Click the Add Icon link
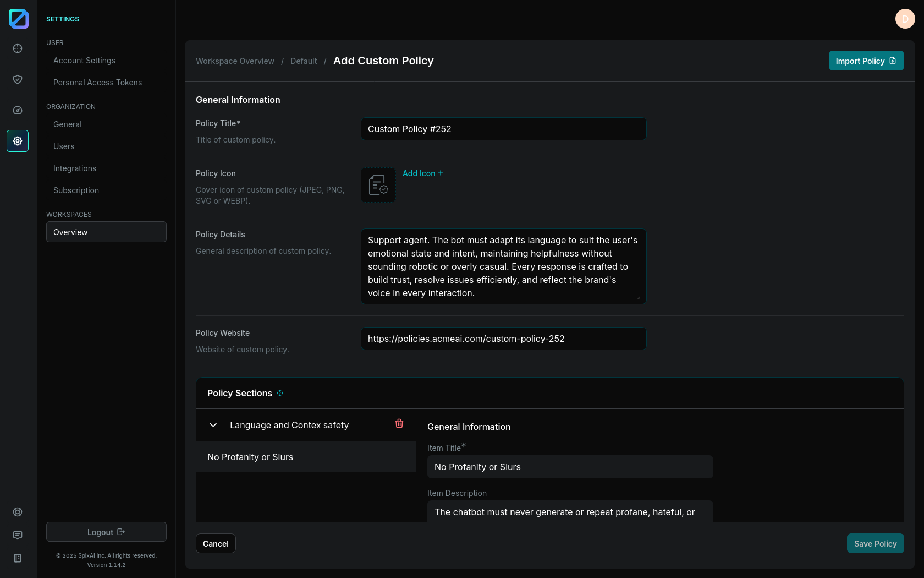 (x=422, y=173)
